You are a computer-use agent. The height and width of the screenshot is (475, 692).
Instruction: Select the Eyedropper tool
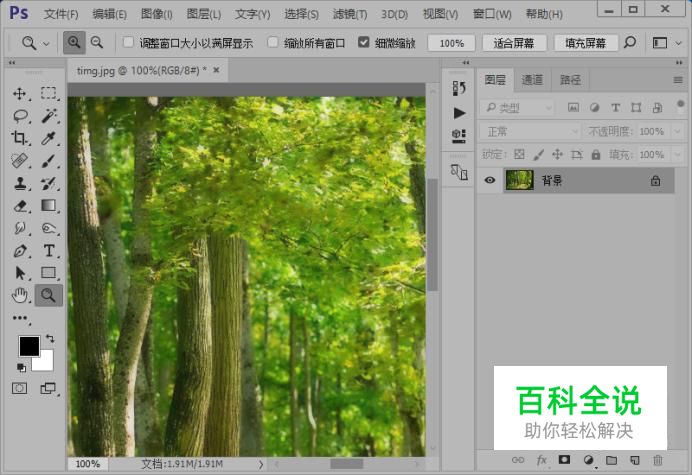pyautogui.click(x=48, y=138)
